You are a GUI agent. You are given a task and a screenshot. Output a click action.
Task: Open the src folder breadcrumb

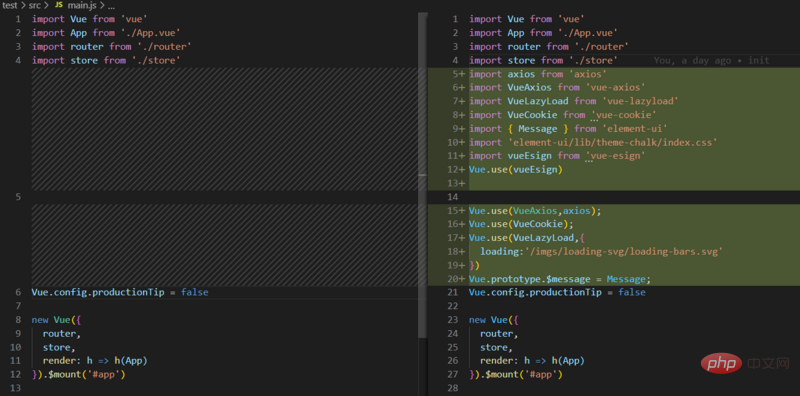click(34, 6)
